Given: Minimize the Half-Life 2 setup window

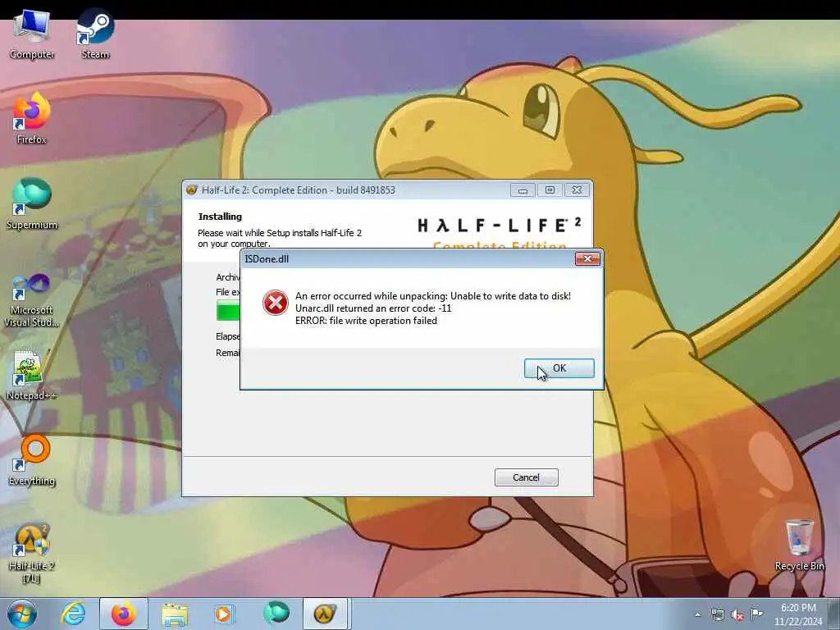Looking at the screenshot, I should coord(523,190).
